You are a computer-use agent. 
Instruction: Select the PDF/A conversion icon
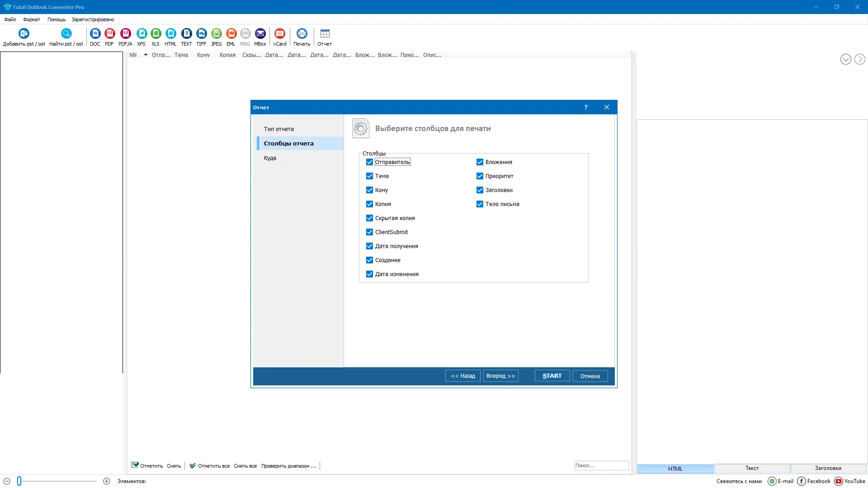click(x=125, y=33)
